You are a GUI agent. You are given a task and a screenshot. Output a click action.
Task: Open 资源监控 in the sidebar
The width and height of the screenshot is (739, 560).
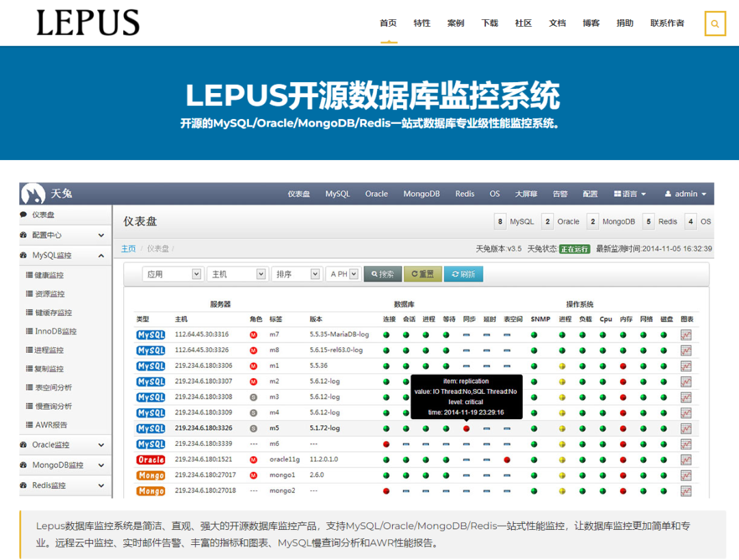(49, 294)
